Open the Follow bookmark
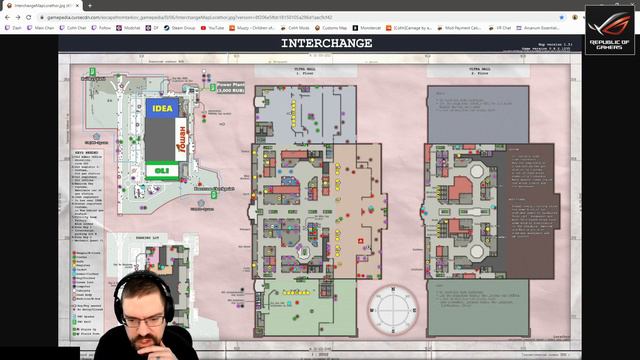The width and height of the screenshot is (640, 360). click(x=102, y=28)
